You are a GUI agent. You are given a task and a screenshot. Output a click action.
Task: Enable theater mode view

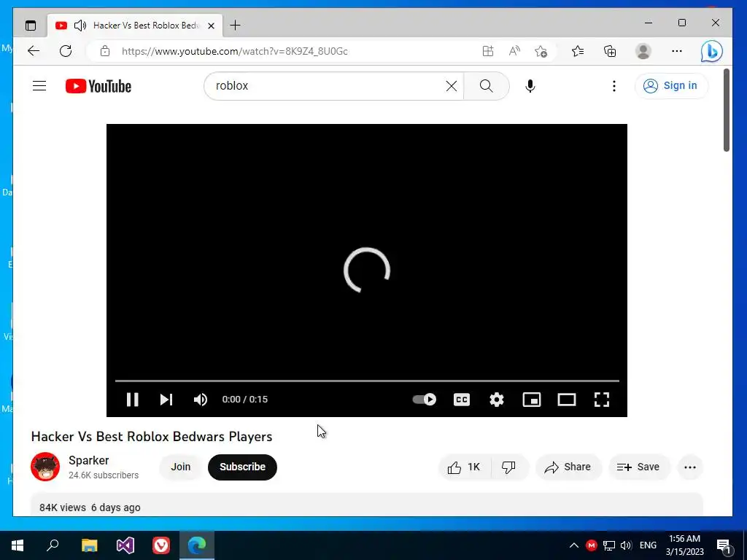[566, 400]
